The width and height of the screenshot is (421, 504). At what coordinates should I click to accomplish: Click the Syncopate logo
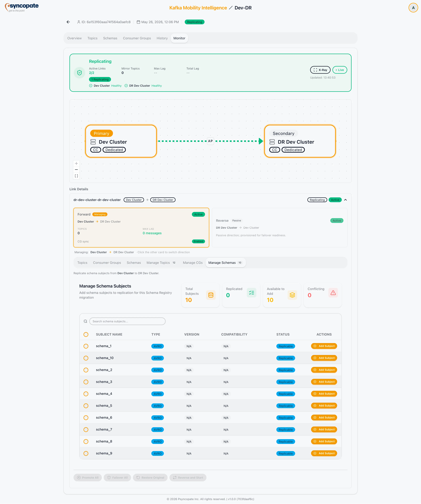tap(22, 7)
